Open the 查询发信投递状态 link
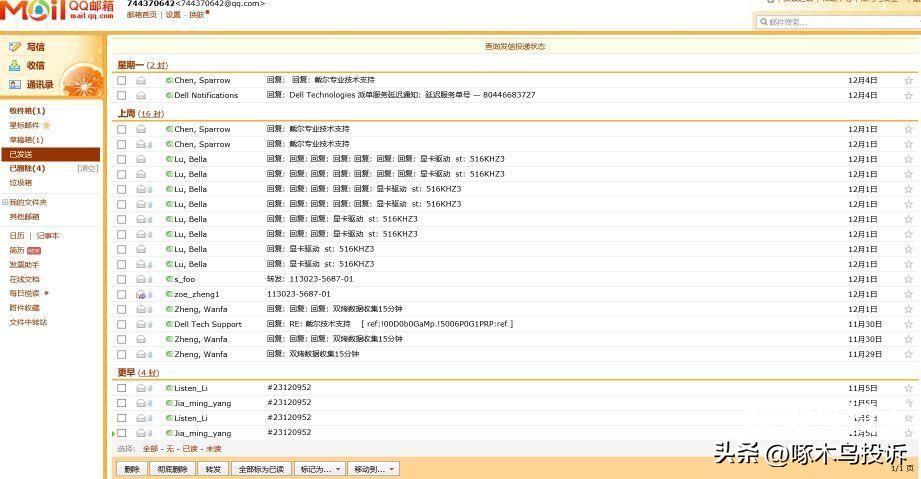Image resolution: width=921 pixels, height=479 pixels. click(515, 46)
